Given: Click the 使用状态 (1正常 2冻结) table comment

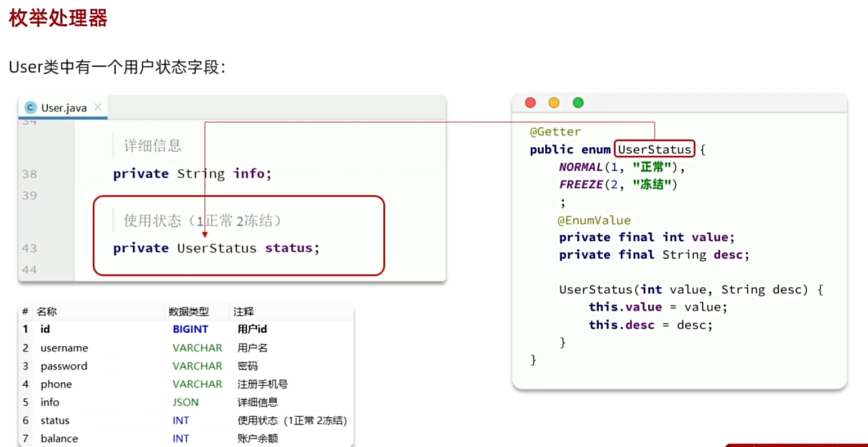Looking at the screenshot, I should [x=292, y=421].
